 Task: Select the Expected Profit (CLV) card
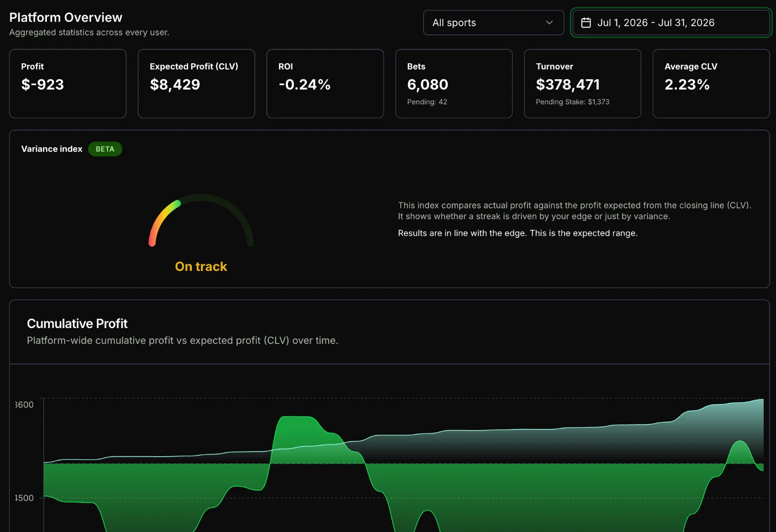pos(196,84)
